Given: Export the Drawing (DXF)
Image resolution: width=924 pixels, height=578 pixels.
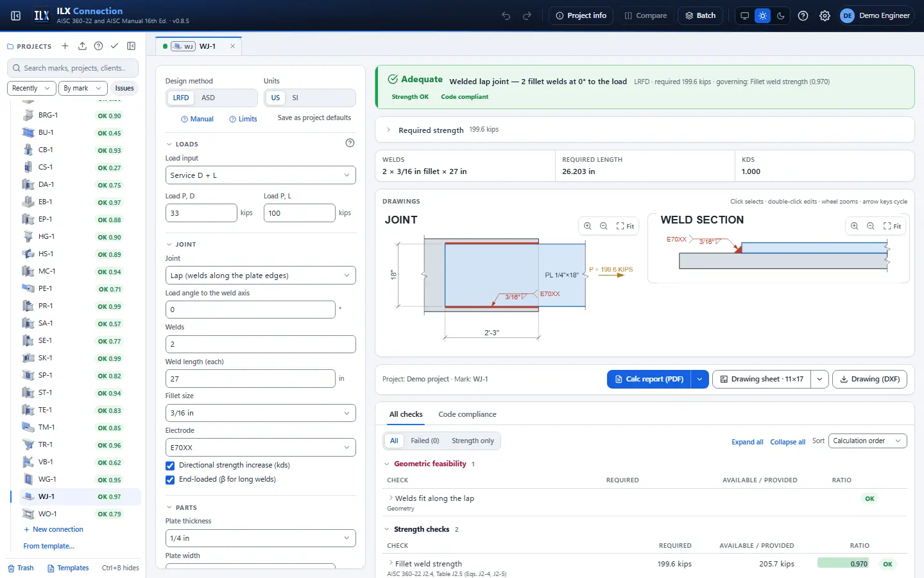Looking at the screenshot, I should tap(870, 379).
